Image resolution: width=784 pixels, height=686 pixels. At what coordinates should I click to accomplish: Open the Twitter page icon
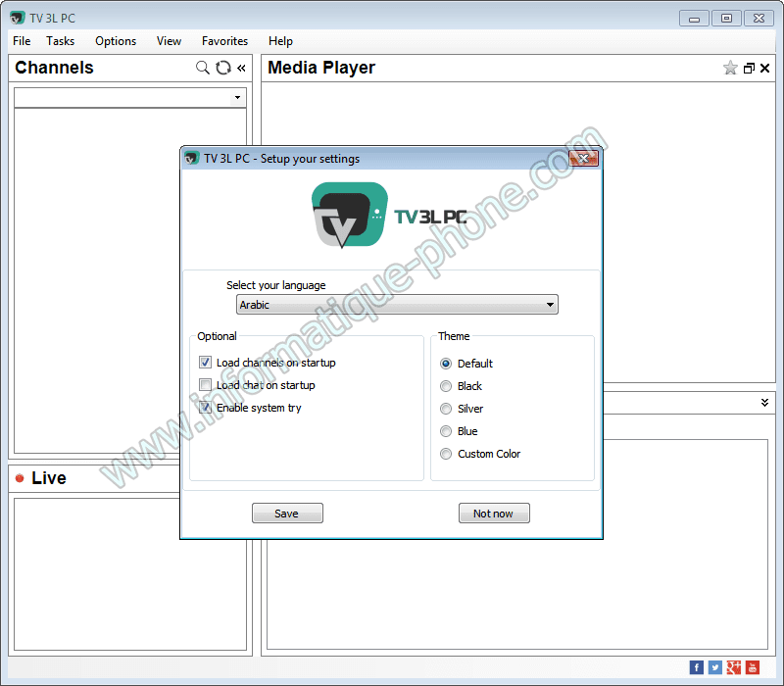(715, 667)
